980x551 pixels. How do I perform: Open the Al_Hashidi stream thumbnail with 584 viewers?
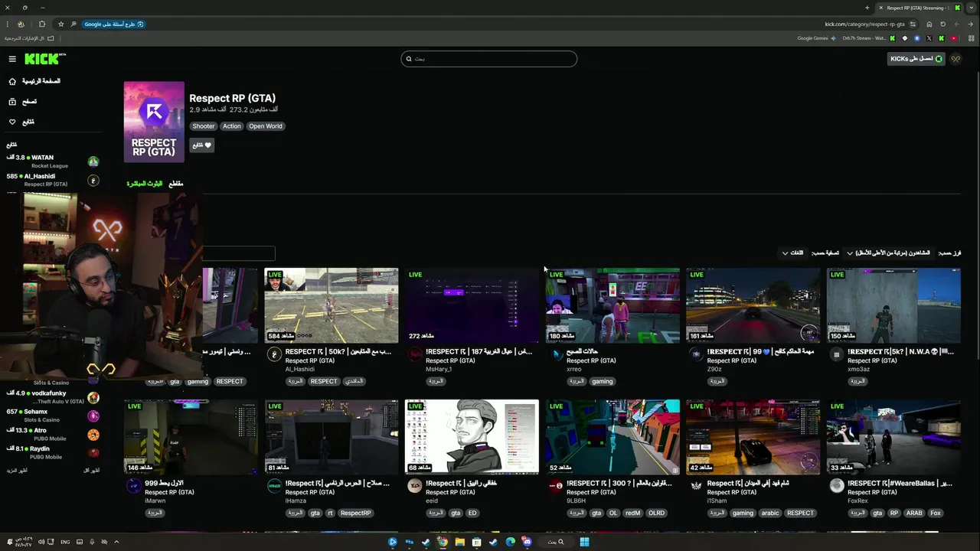tap(332, 305)
